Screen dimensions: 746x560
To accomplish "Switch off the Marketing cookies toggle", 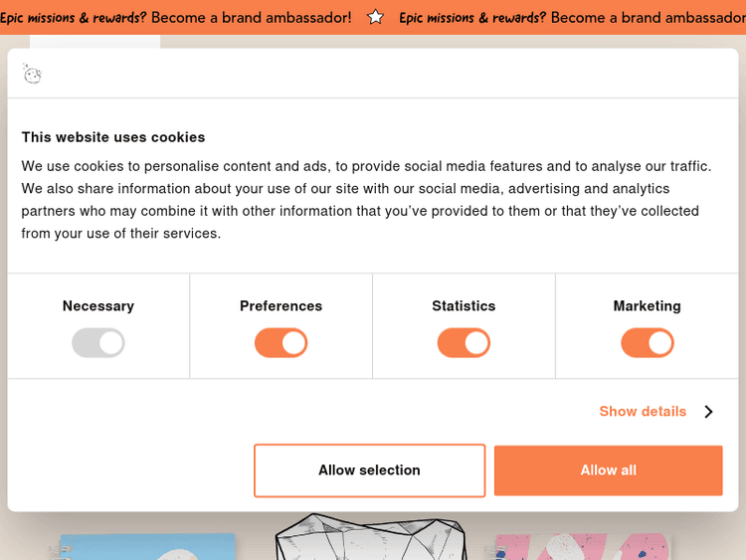I will tap(648, 343).
